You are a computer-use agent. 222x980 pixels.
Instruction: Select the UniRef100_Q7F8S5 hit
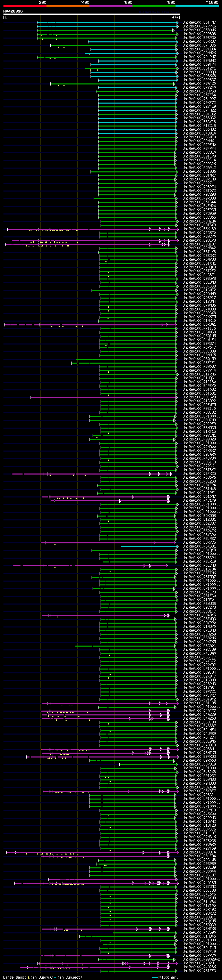[199, 45]
